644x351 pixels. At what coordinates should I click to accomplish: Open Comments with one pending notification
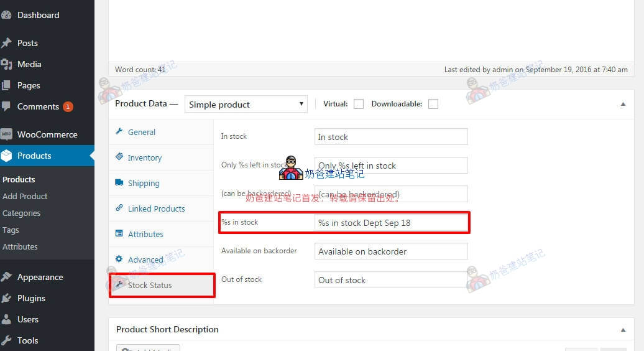(x=38, y=106)
